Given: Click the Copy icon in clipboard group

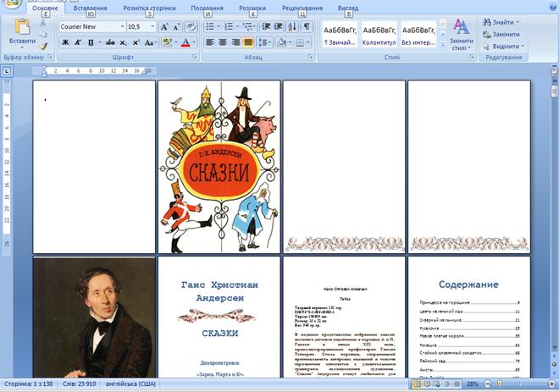Looking at the screenshot, I should point(43,35).
